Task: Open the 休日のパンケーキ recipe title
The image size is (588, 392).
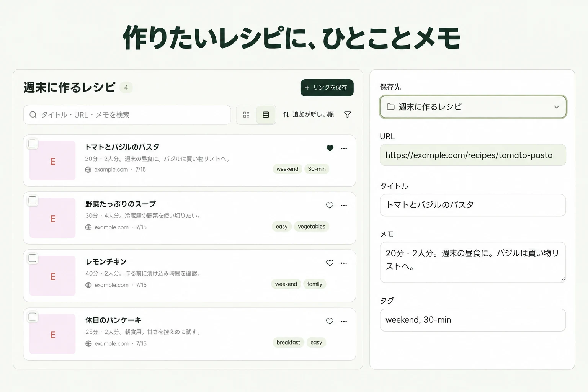Action: click(113, 320)
